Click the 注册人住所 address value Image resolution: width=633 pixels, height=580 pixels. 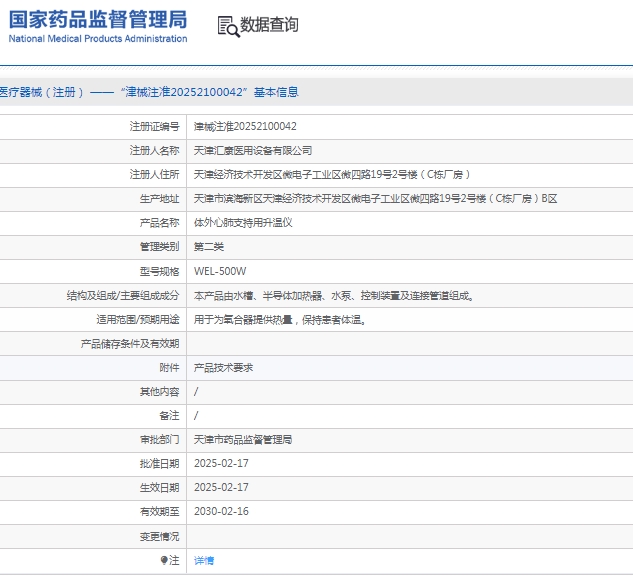[x=332, y=174]
